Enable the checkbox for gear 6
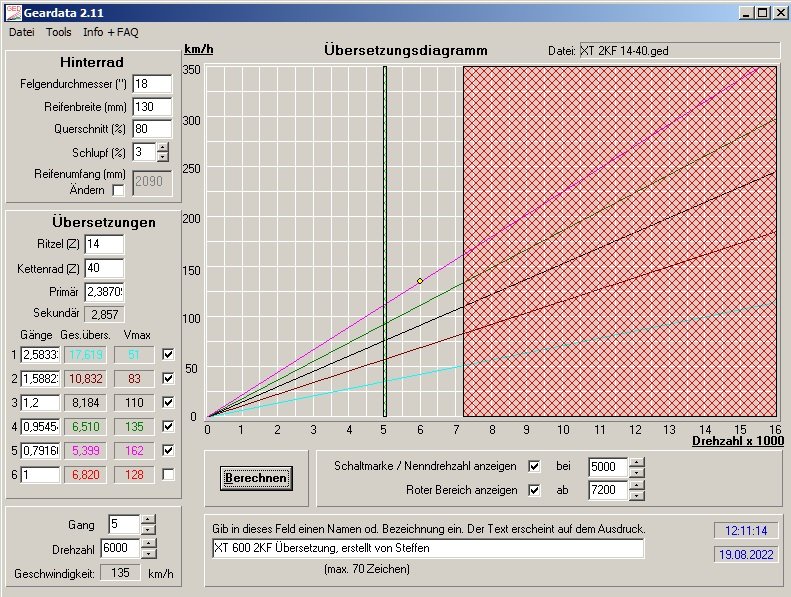Viewport: 791px width, 597px height. pos(167,473)
